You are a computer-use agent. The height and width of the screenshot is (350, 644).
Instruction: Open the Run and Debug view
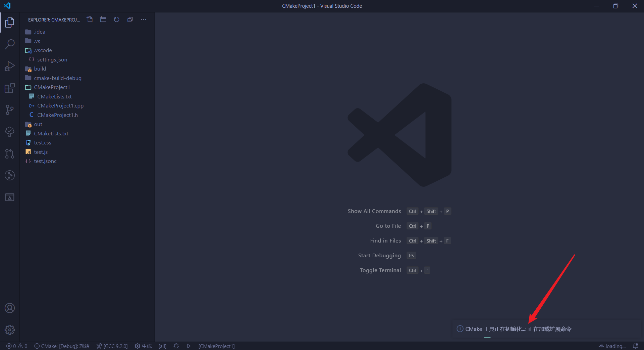tap(10, 66)
